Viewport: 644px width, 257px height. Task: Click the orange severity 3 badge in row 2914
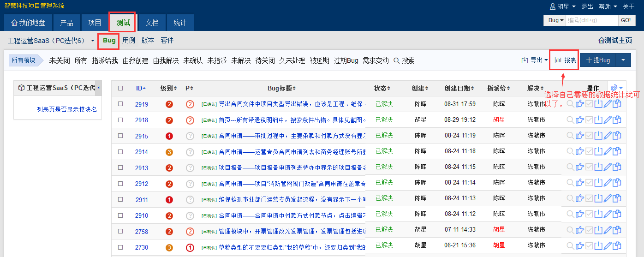(x=169, y=152)
